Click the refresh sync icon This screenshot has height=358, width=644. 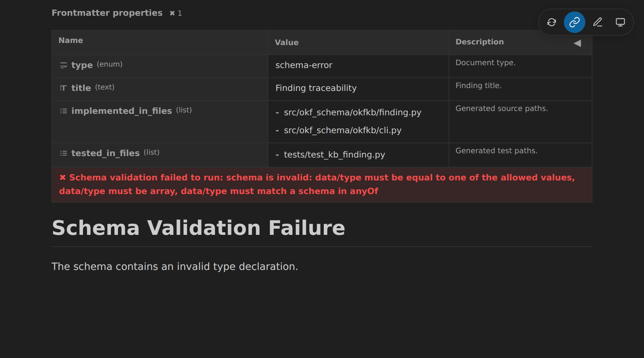coord(552,22)
